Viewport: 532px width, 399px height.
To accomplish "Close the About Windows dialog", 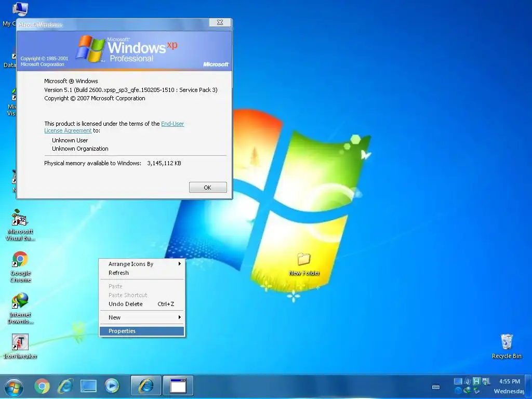I will coord(220,22).
